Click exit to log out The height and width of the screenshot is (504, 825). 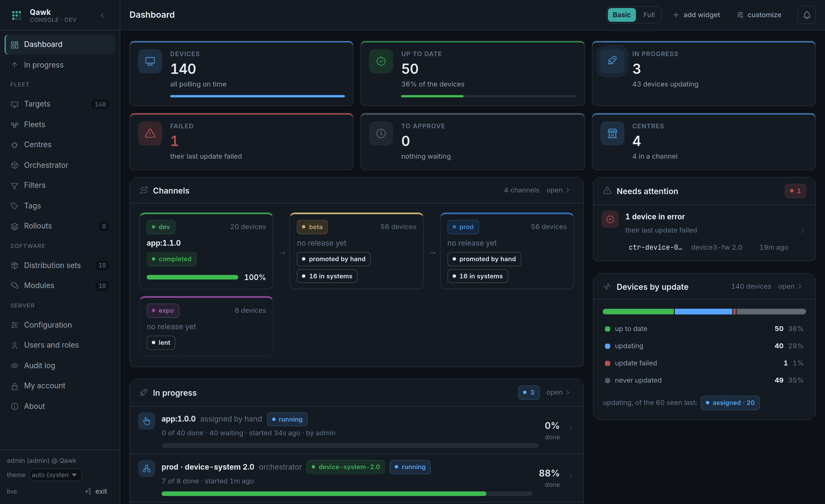(96, 491)
